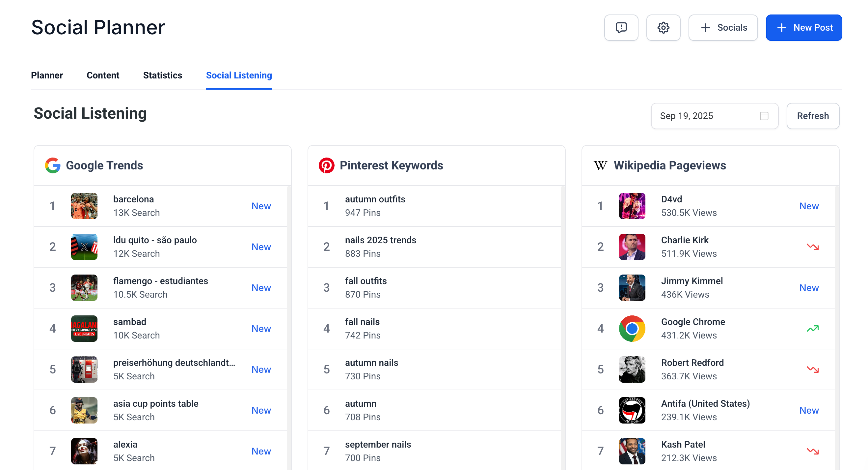
Task: Click the feedback speech bubble icon
Action: click(621, 28)
